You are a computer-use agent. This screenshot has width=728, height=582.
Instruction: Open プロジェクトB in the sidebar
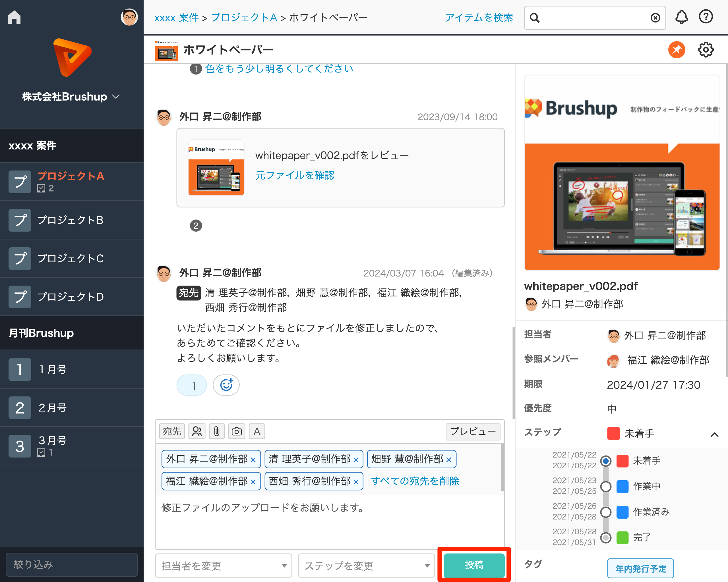coord(70,220)
